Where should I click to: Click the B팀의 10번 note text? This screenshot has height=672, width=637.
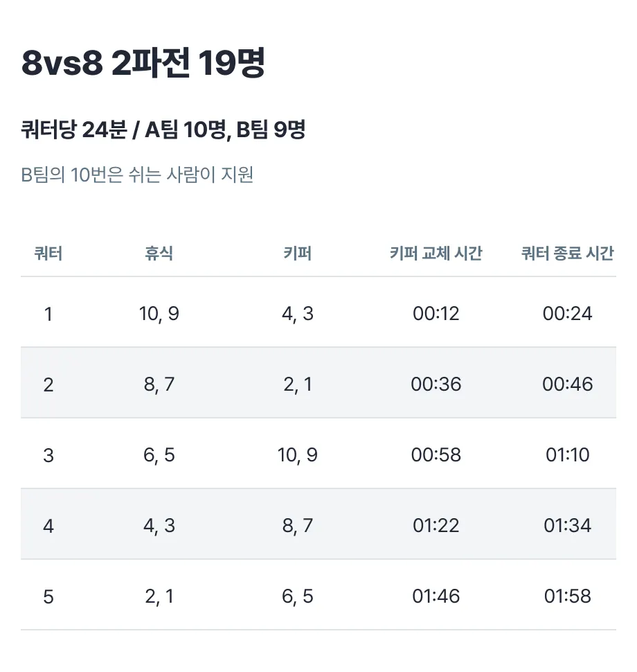click(137, 175)
